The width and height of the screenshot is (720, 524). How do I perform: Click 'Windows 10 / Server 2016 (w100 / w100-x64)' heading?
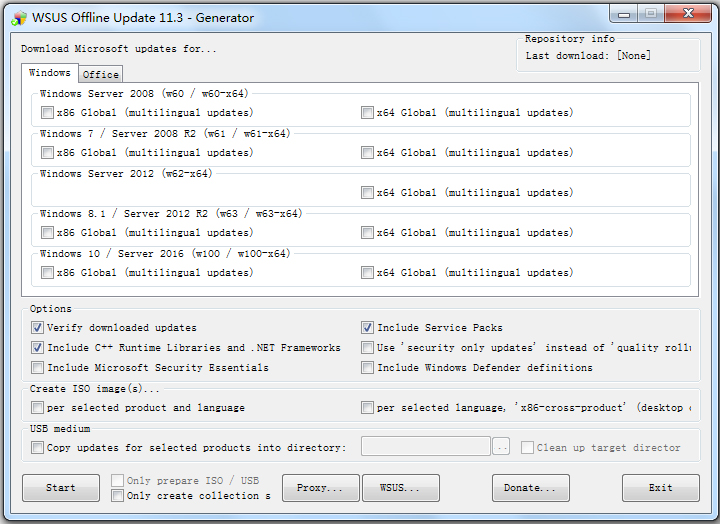pos(165,254)
